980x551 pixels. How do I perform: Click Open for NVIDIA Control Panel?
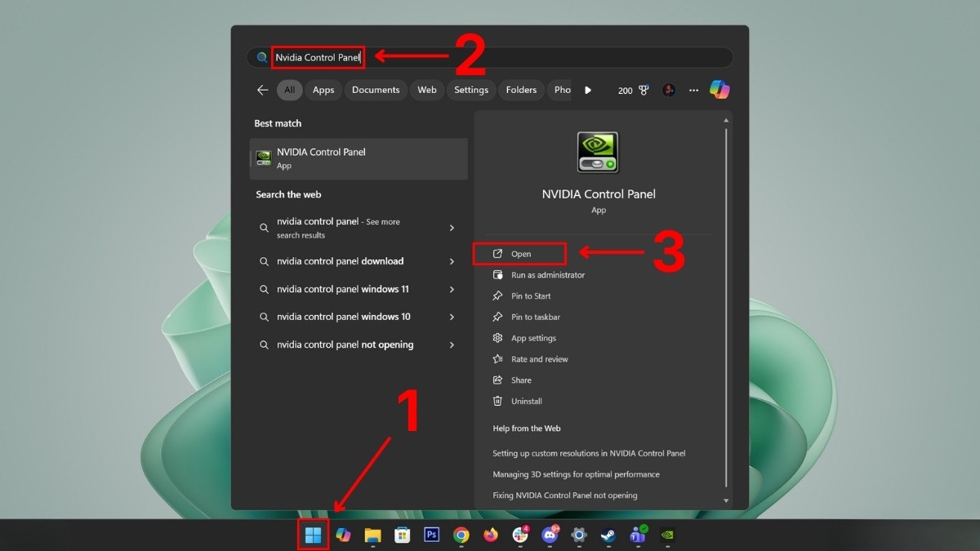tap(519, 254)
